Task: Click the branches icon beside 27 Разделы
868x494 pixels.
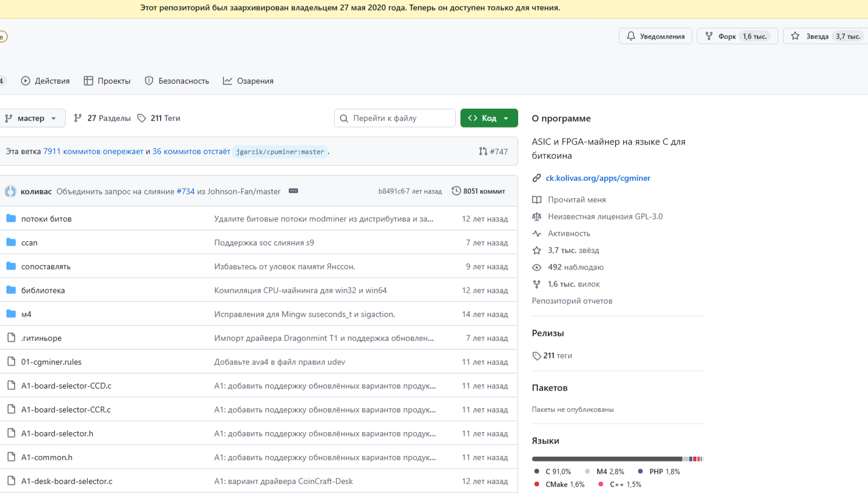Action: [x=78, y=118]
